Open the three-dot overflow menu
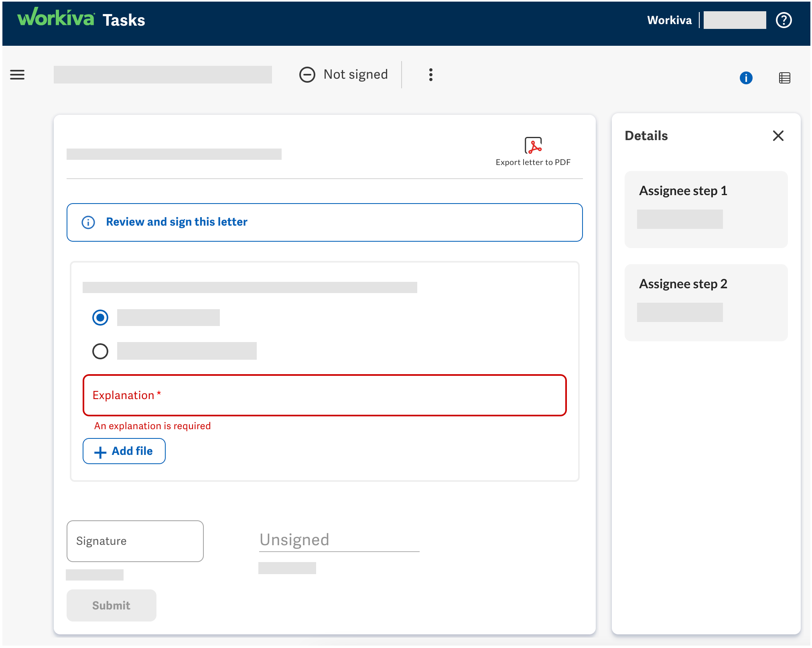 (x=430, y=74)
